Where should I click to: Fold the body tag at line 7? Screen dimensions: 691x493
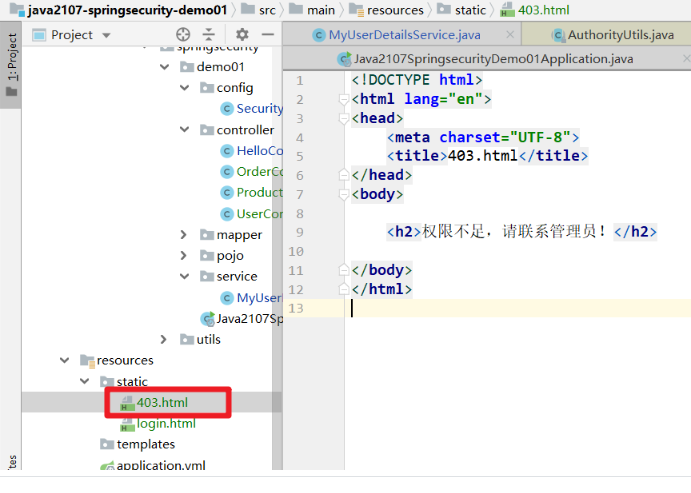coord(344,194)
